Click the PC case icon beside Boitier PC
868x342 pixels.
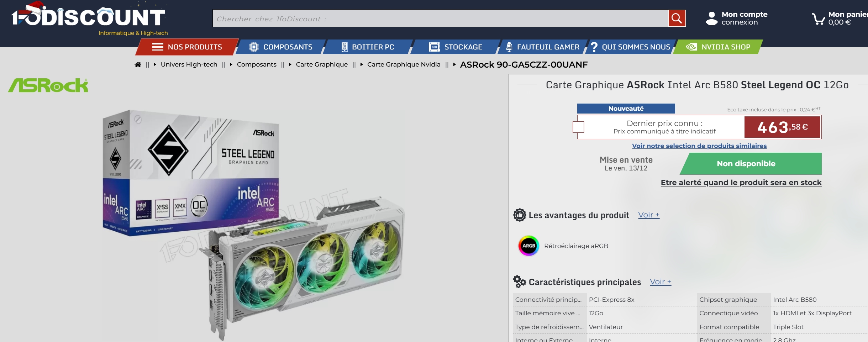pos(344,47)
